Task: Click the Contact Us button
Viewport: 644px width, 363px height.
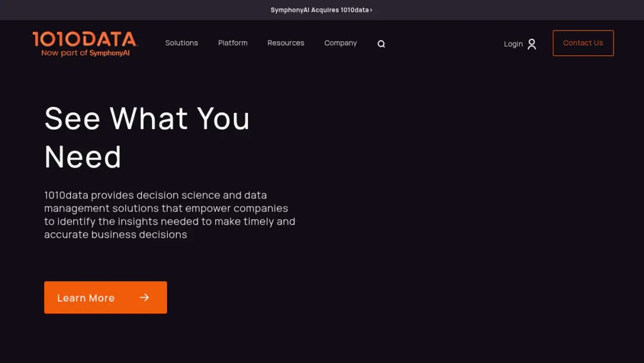Action: click(583, 43)
